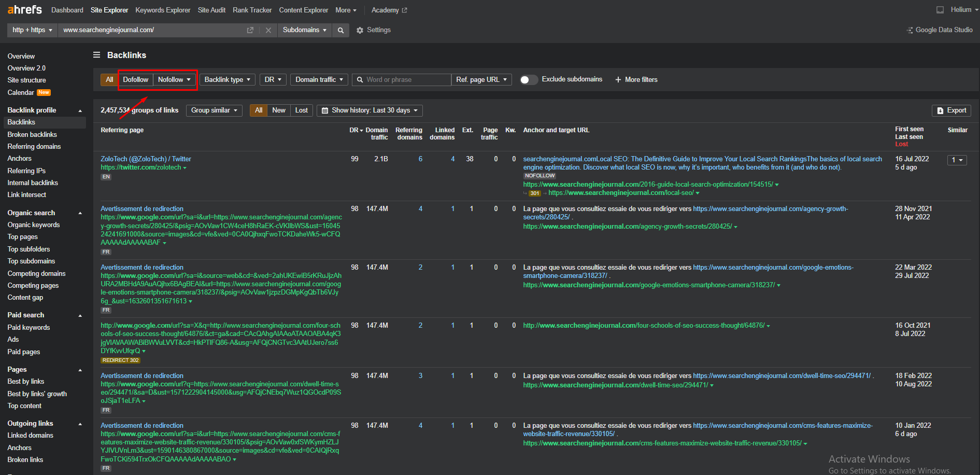Click the Export button

click(x=951, y=110)
